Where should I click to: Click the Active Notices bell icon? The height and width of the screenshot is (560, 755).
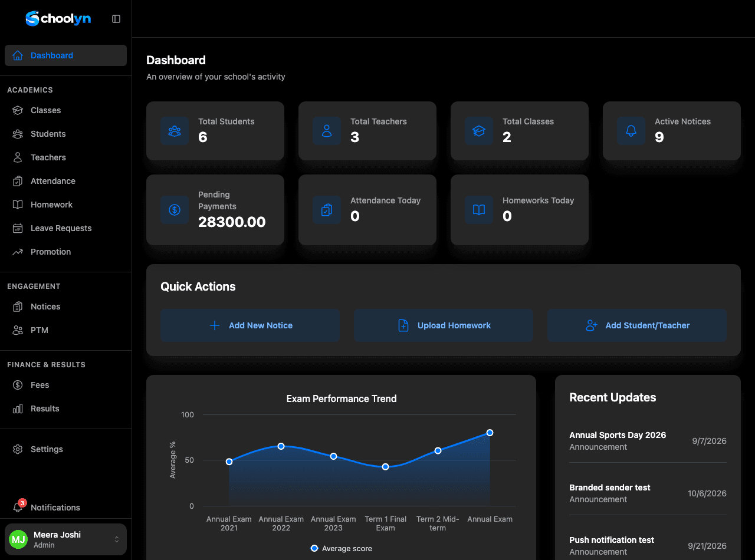point(631,131)
